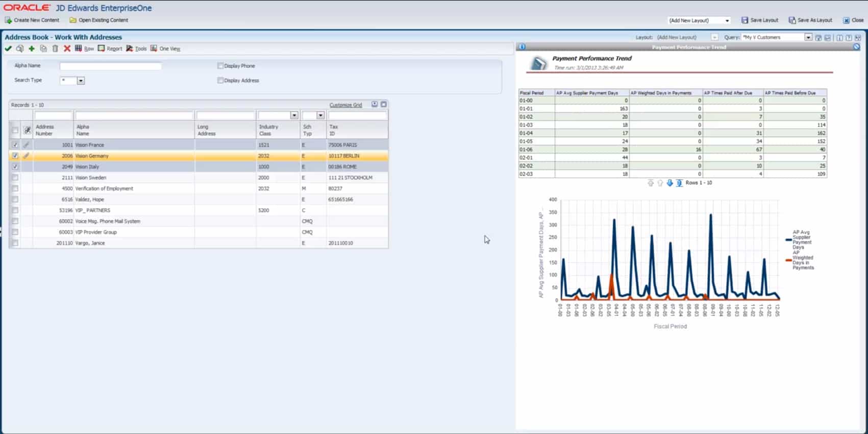Click the attachment column header icon
This screenshot has width=868, height=434.
[27, 130]
